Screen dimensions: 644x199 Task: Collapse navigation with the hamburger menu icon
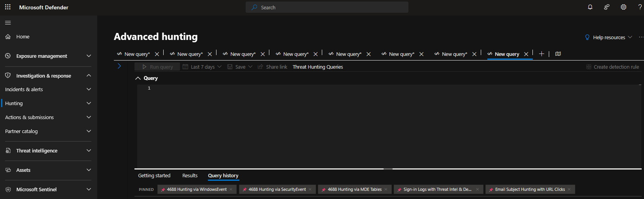8,22
